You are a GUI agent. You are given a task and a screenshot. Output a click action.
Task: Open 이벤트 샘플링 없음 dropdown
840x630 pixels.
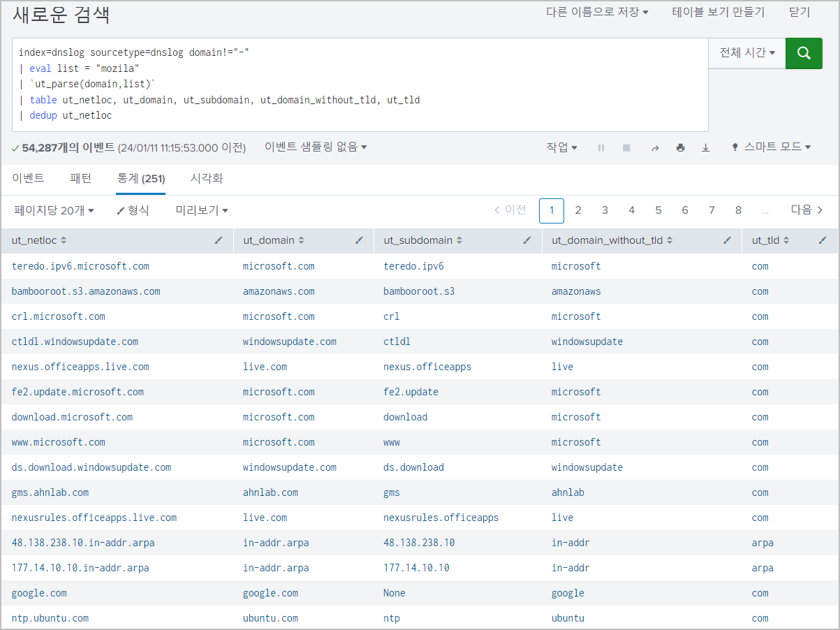pos(316,147)
